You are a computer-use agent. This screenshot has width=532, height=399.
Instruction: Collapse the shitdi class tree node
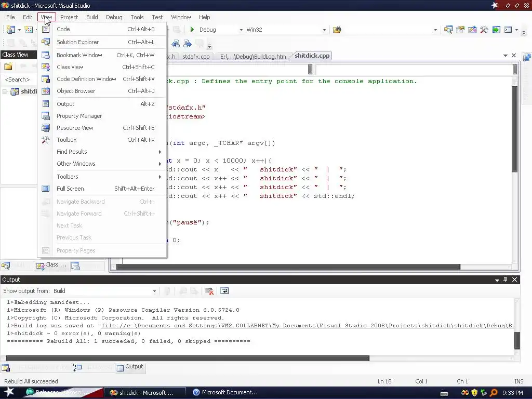coord(5,91)
